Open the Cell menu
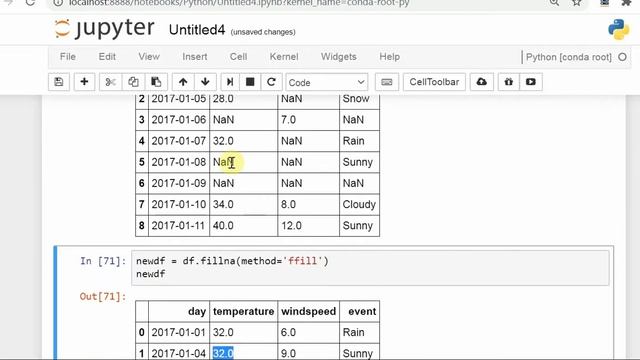The height and width of the screenshot is (360, 640). tap(238, 57)
